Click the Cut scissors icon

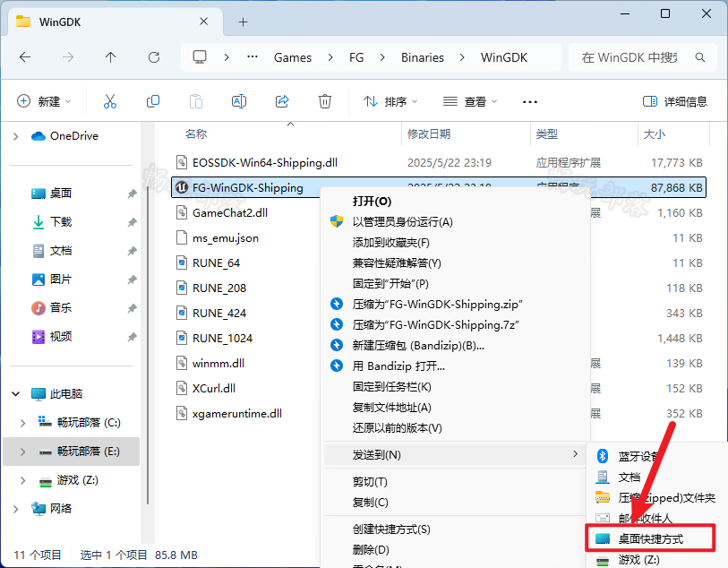click(110, 101)
